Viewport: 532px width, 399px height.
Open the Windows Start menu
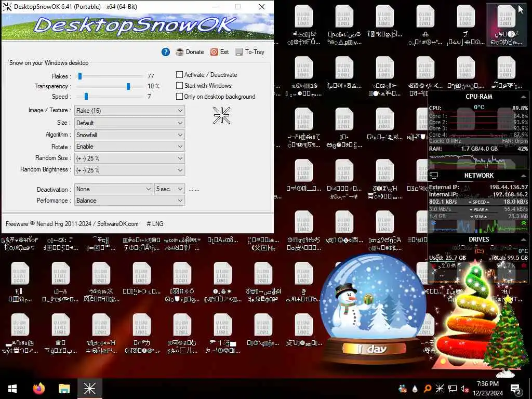(x=12, y=389)
